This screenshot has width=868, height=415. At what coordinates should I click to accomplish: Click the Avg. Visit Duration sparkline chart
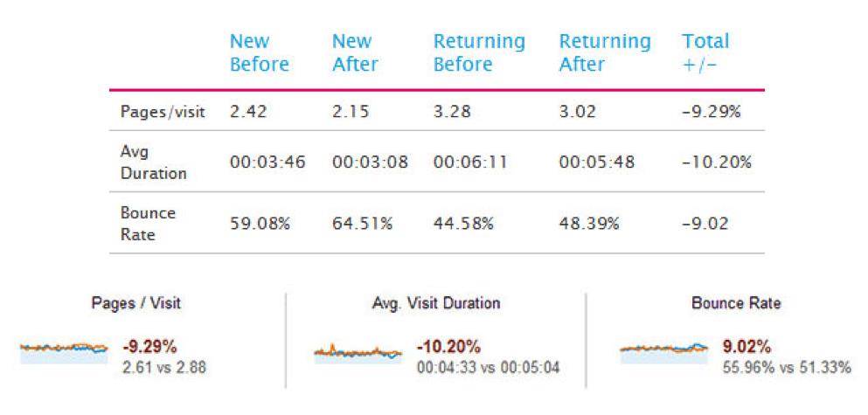(358, 352)
